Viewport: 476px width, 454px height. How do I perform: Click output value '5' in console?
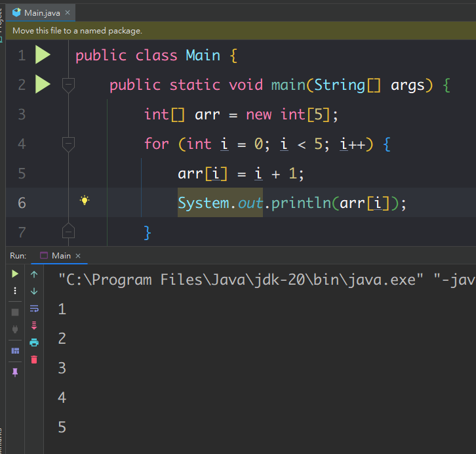pyautogui.click(x=62, y=427)
